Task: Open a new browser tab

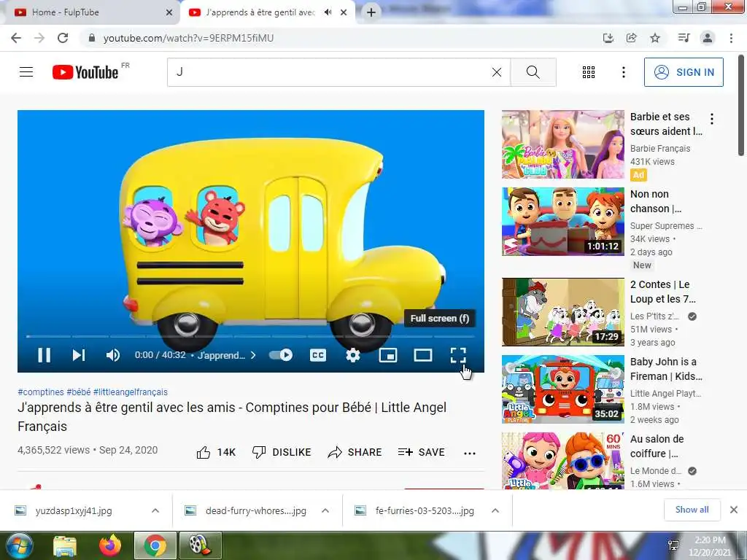Action: pos(371,12)
